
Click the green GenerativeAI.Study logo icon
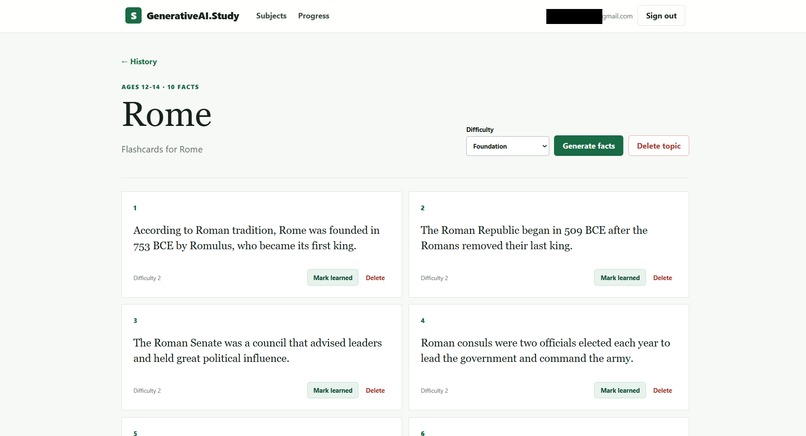click(133, 15)
